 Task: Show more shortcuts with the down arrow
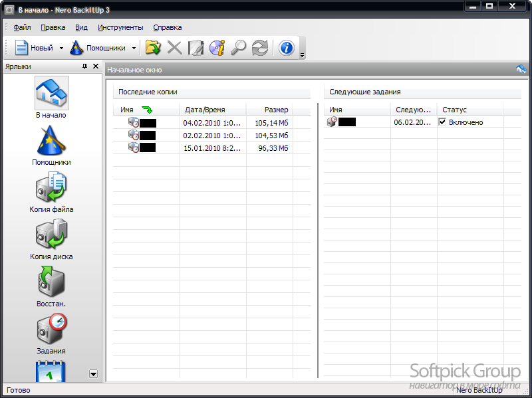tap(93, 374)
